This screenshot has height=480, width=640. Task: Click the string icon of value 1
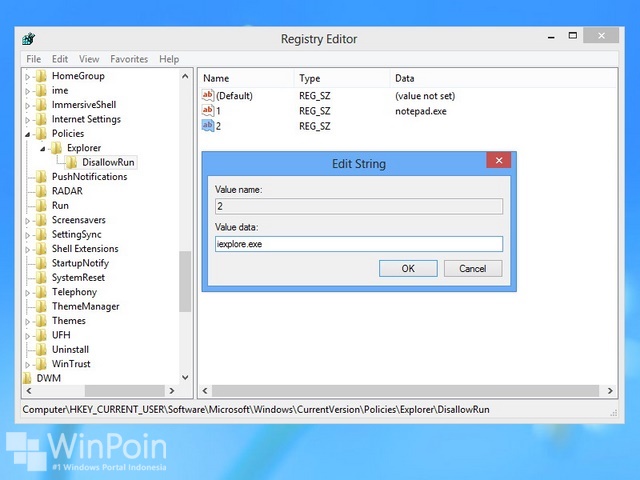(208, 111)
